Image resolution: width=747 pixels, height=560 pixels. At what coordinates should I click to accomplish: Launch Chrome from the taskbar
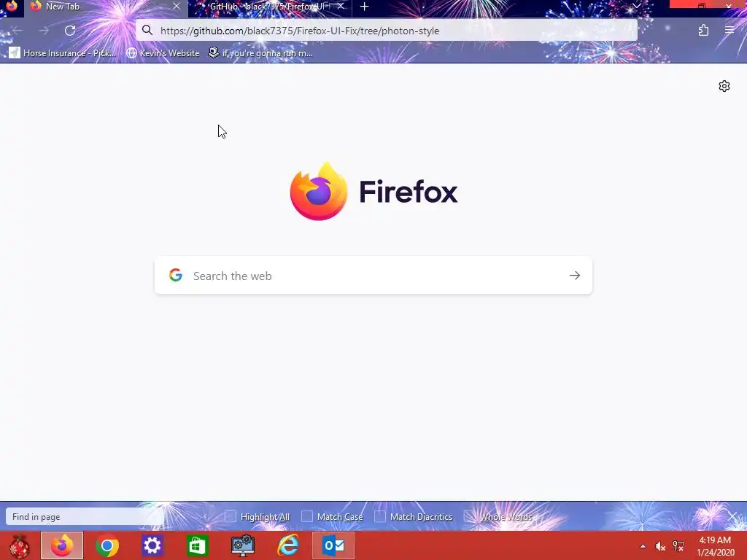(107, 545)
